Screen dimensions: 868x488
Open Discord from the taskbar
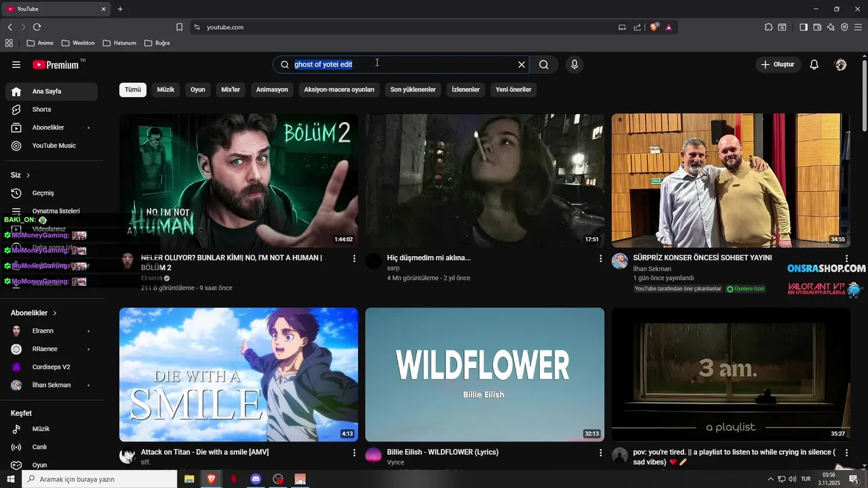(x=256, y=479)
